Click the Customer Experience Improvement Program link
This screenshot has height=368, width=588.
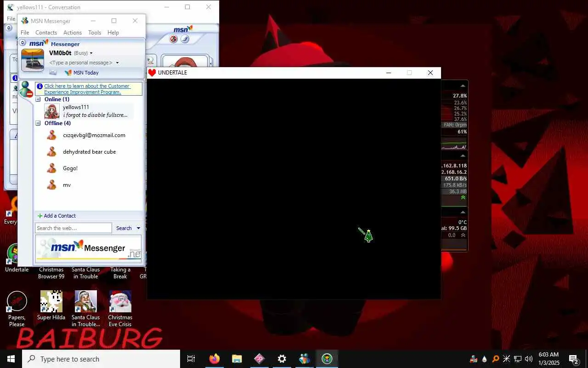tap(87, 89)
